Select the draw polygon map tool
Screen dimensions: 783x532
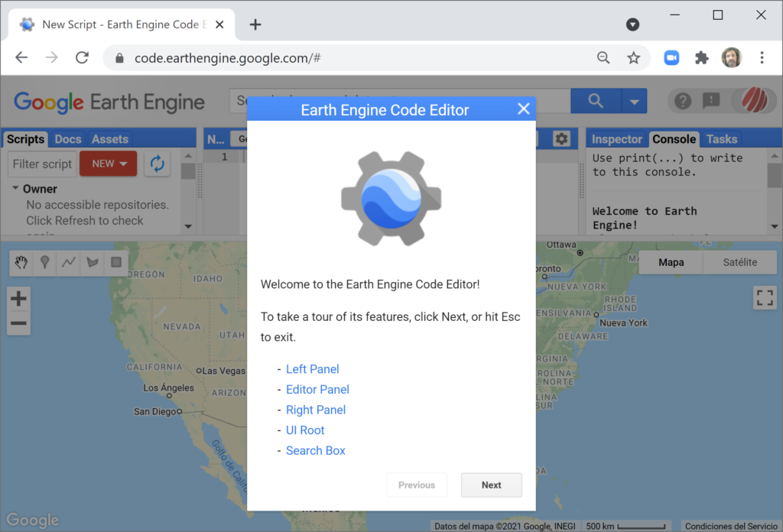click(x=93, y=262)
